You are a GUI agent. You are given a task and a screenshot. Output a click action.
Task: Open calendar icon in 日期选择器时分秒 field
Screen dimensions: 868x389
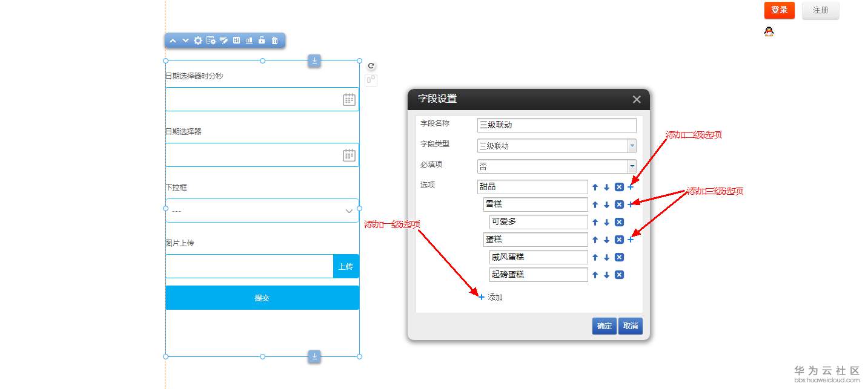click(349, 99)
